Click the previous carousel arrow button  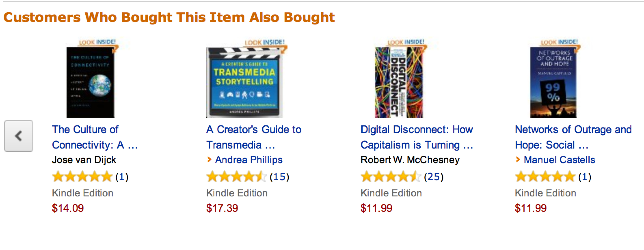point(18,136)
